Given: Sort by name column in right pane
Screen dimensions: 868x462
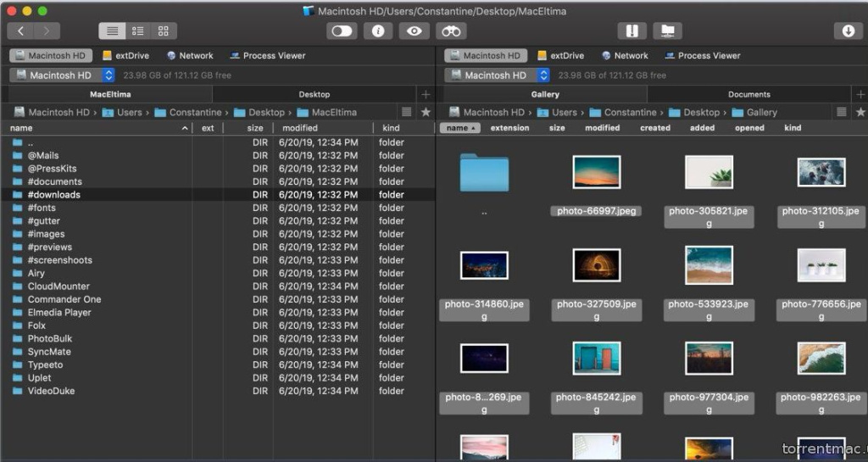Looking at the screenshot, I should tap(460, 128).
